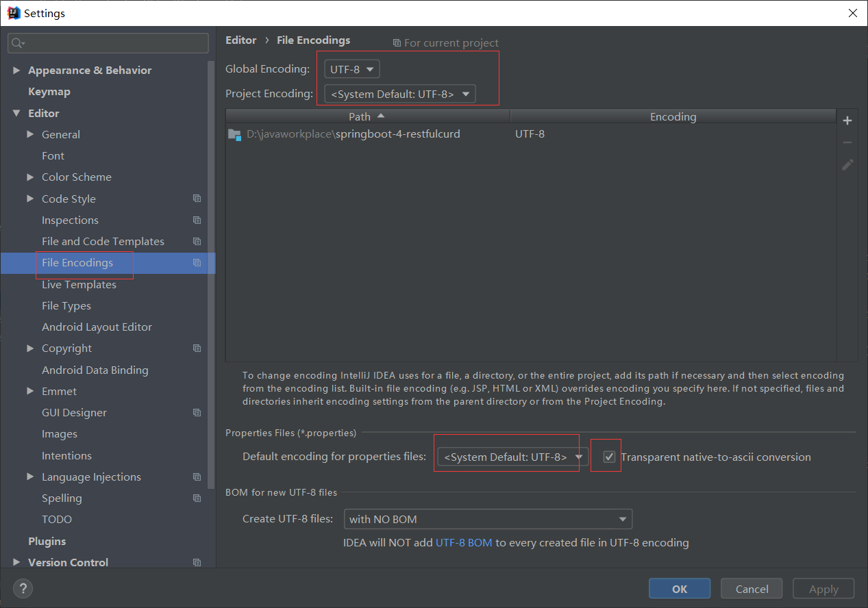The image size is (868, 608).
Task: Close the Settings dialog window
Action: pyautogui.click(x=852, y=13)
